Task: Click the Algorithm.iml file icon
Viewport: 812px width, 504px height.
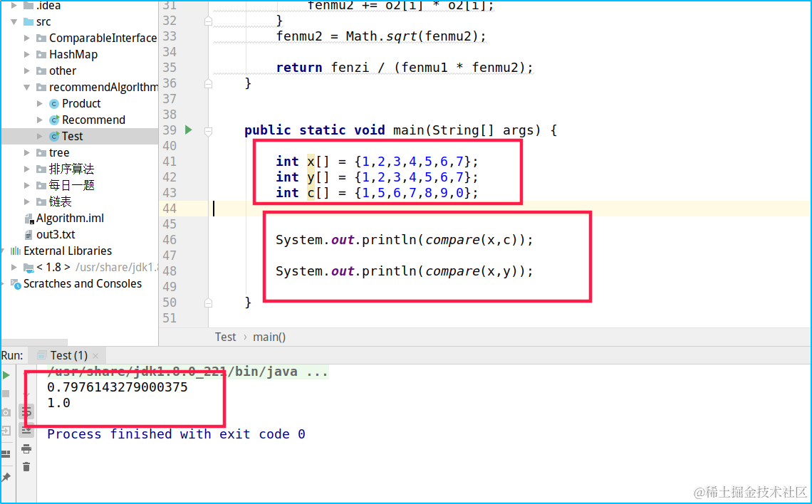Action: click(29, 219)
